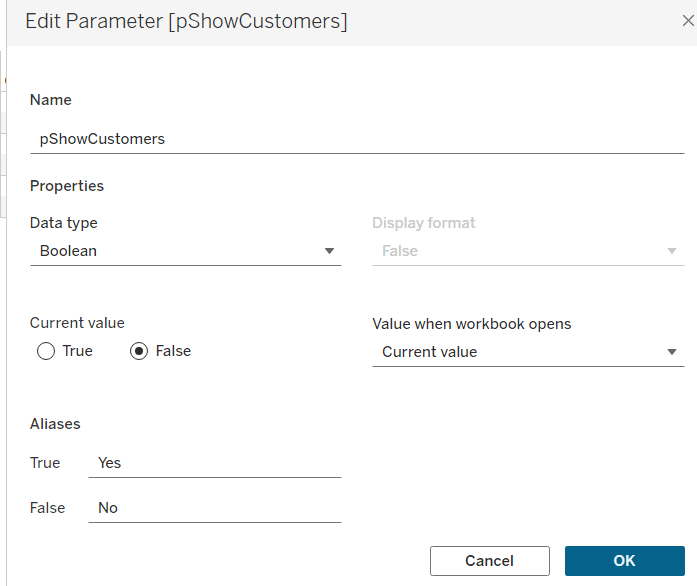The height and width of the screenshot is (586, 697).
Task: Click the True alias field containing Yes
Action: tap(214, 463)
